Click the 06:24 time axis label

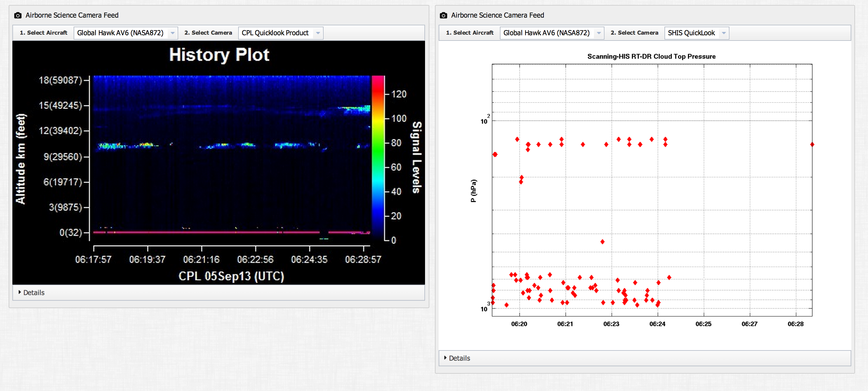(657, 324)
